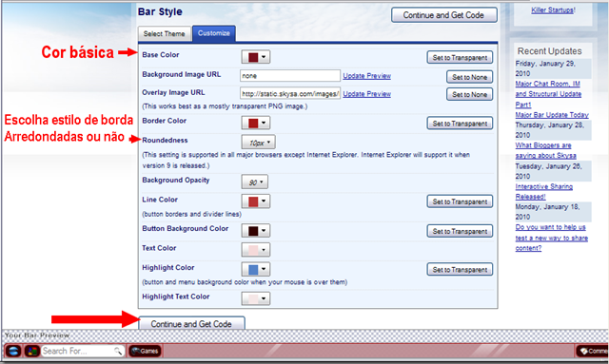
Task: Open the Background Opacity 90 dropdown
Action: pos(255,182)
